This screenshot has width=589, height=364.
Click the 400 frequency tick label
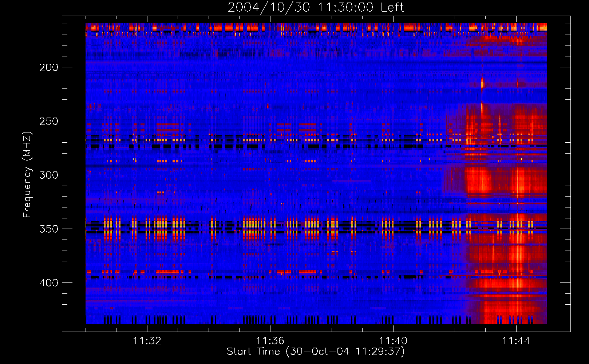coord(49,283)
